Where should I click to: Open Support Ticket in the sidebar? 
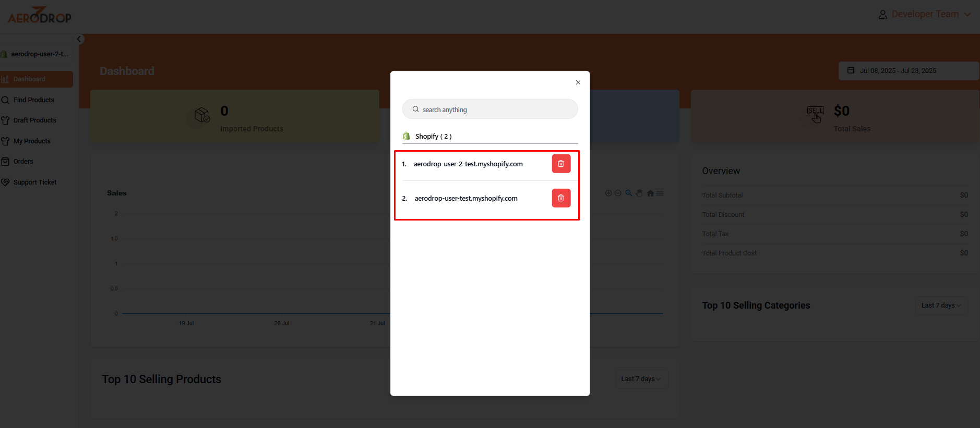click(x=36, y=182)
